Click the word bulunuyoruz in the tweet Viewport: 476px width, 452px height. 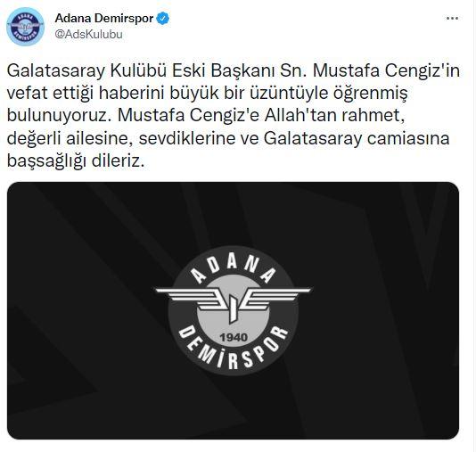pos(60,116)
